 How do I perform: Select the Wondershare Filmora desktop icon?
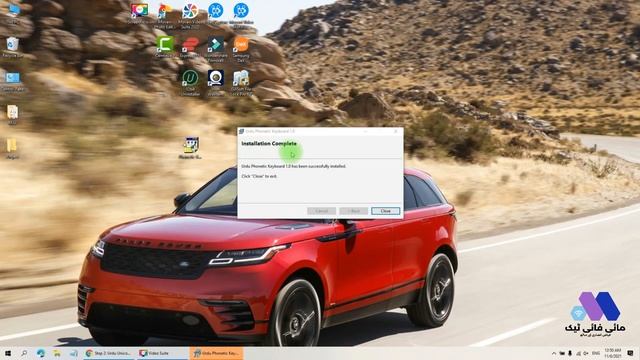pos(216,48)
